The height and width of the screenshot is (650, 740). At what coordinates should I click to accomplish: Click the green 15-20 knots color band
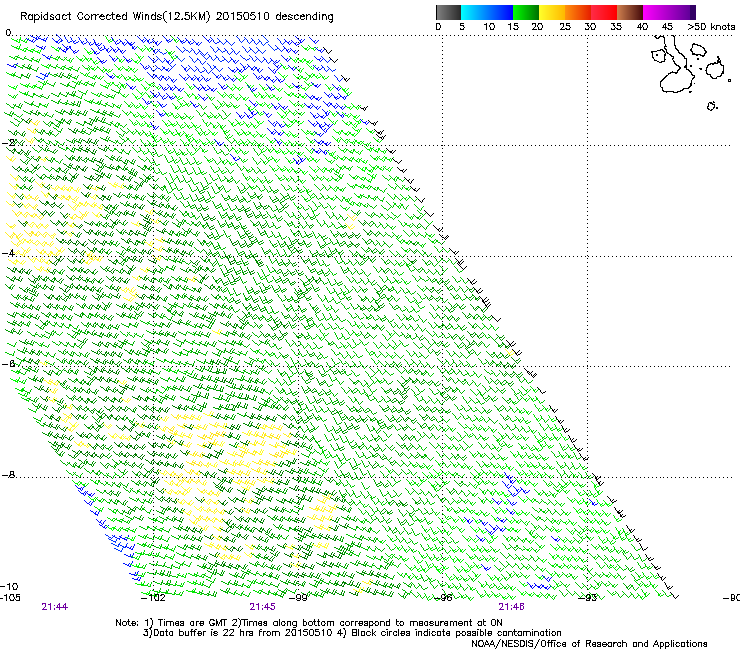click(x=526, y=12)
